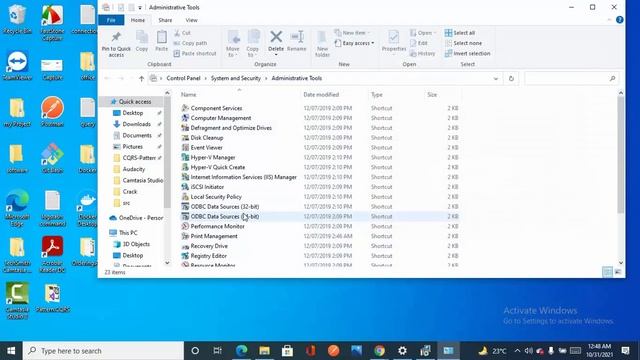Select This PC in navigation pane
640x360 pixels.
coord(128,233)
